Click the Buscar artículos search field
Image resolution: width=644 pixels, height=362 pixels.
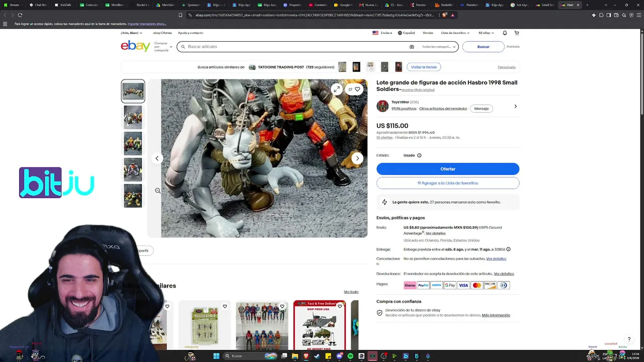click(297, 47)
